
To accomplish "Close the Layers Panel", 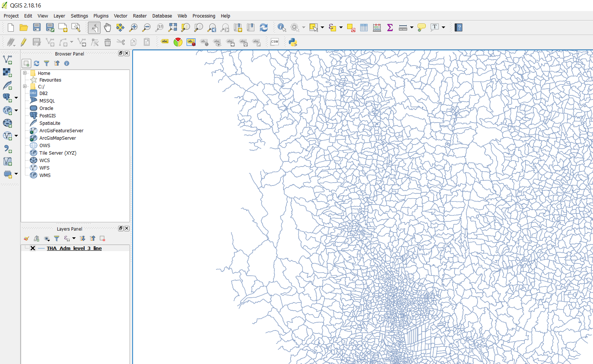I will click(127, 228).
